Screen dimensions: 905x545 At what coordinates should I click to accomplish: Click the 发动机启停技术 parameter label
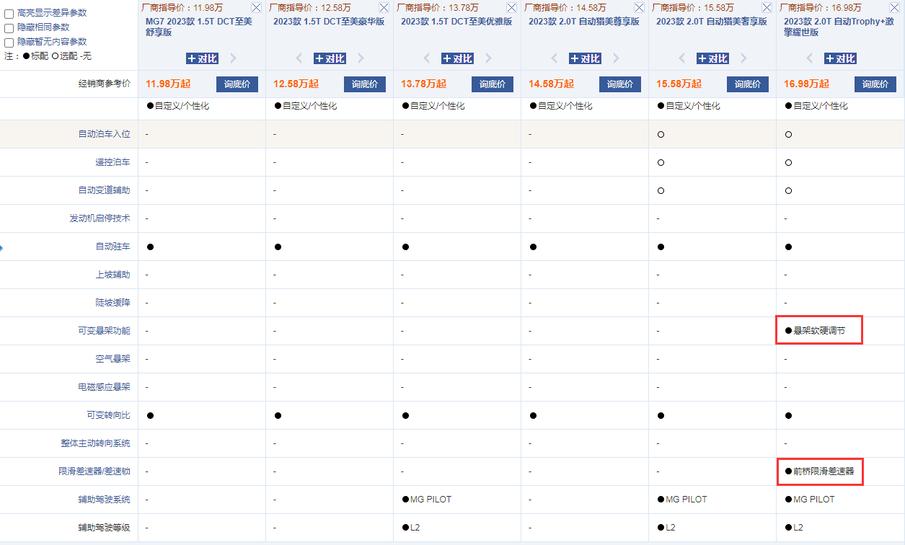point(100,218)
